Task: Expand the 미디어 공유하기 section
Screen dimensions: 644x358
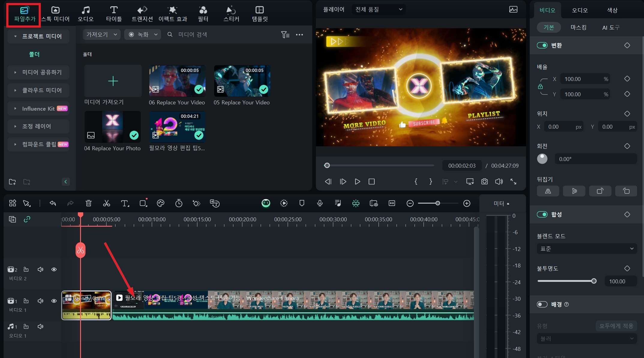Action: coord(38,72)
